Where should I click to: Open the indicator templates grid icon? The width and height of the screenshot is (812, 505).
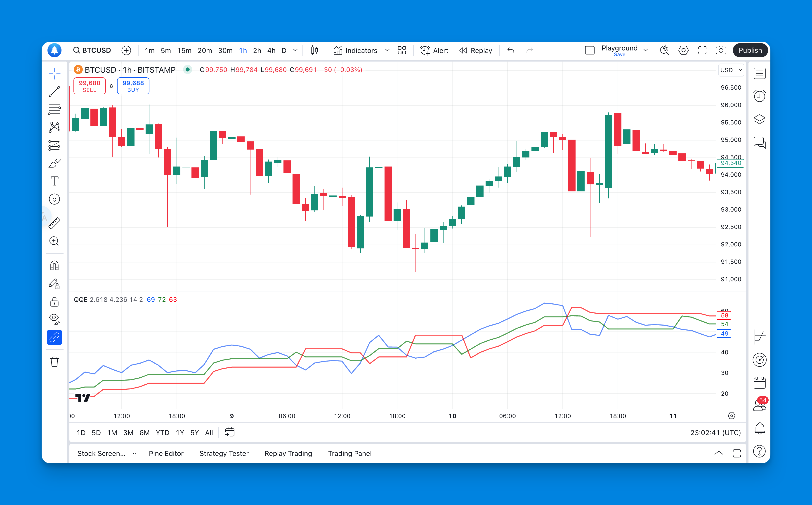[402, 50]
